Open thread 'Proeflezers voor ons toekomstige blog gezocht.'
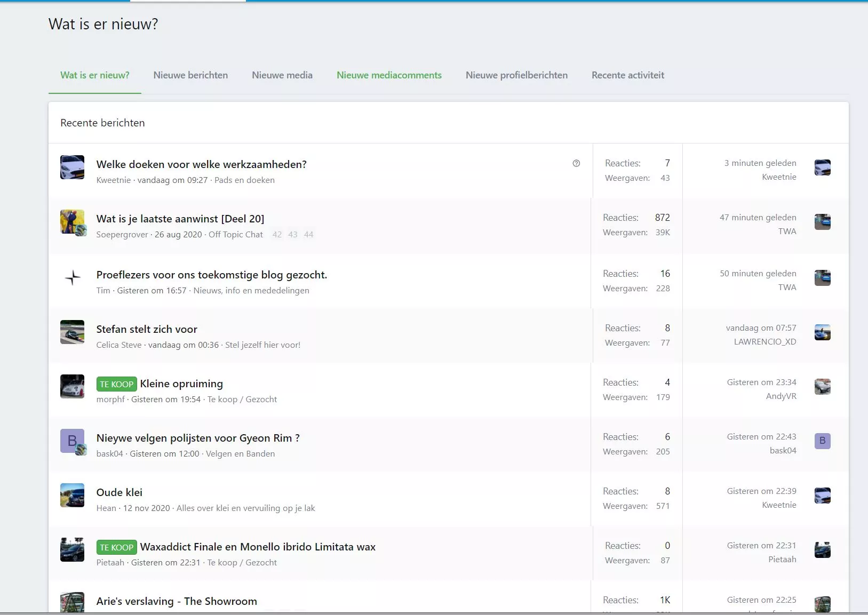This screenshot has width=868, height=615. (x=212, y=275)
